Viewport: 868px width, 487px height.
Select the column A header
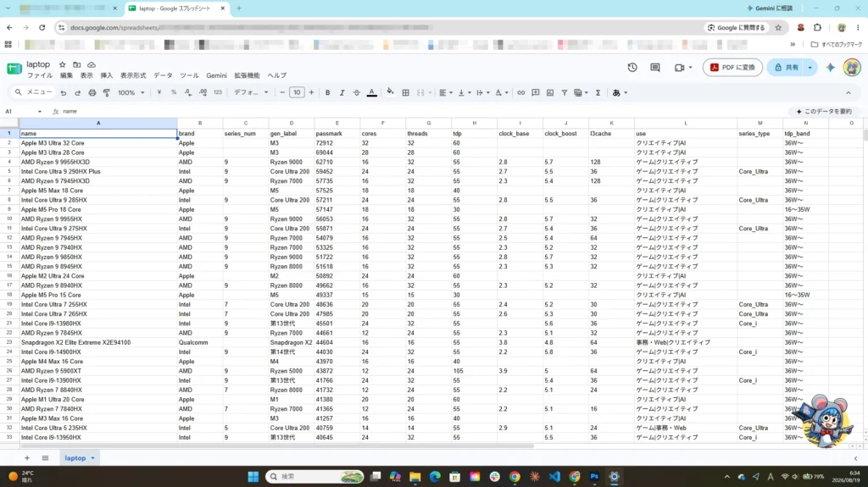98,124
